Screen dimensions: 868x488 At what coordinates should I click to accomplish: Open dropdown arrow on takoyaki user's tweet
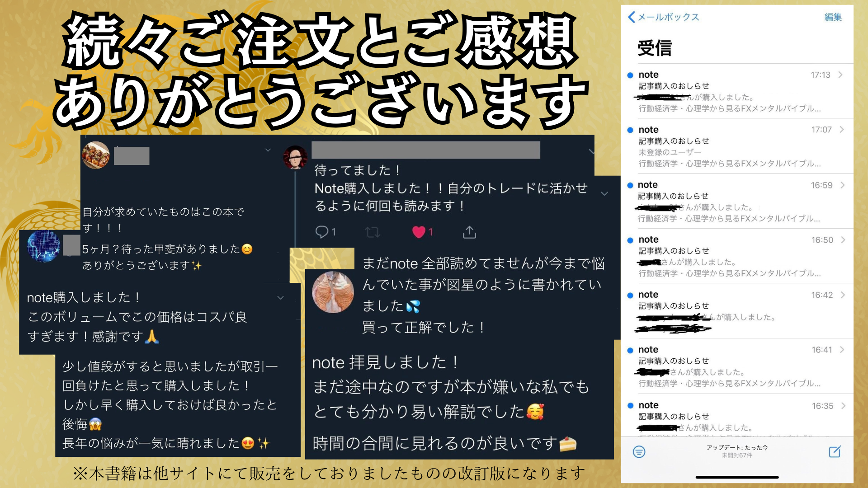[x=268, y=150]
